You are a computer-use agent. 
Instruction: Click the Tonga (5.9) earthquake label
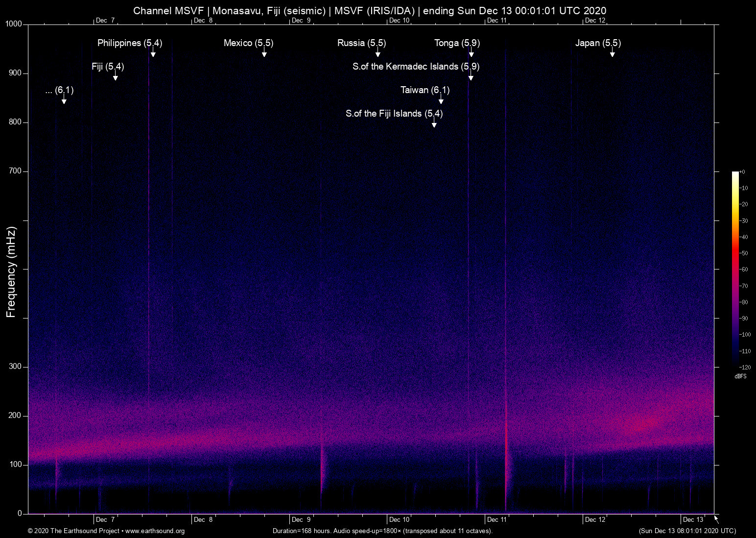click(x=457, y=43)
